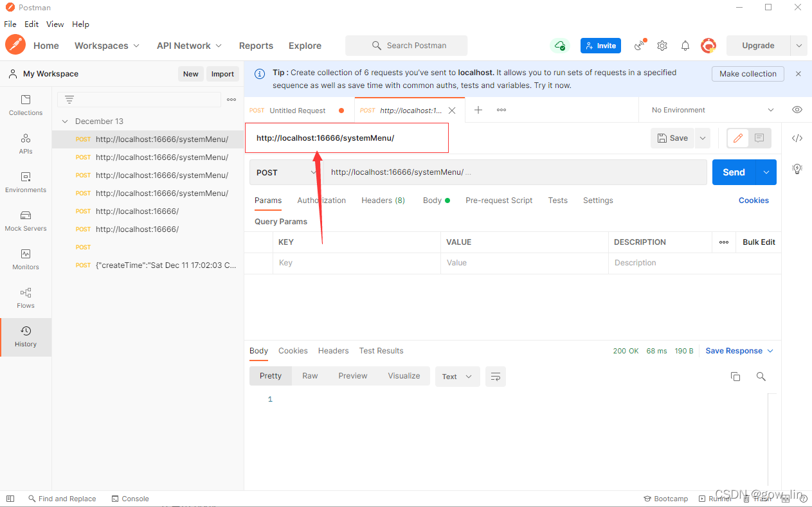The height and width of the screenshot is (507, 812).
Task: Click the Postman logo icon beside Home
Action: coord(15,45)
